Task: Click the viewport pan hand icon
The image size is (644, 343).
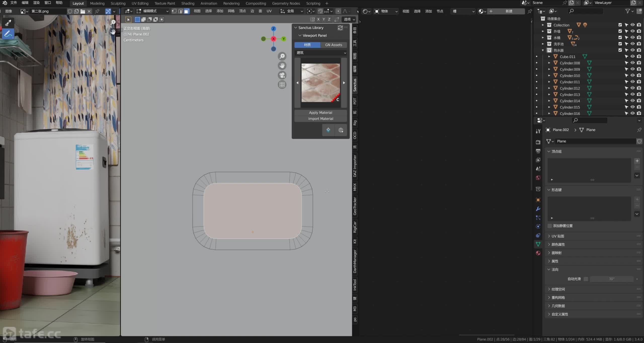Action: pyautogui.click(x=282, y=66)
